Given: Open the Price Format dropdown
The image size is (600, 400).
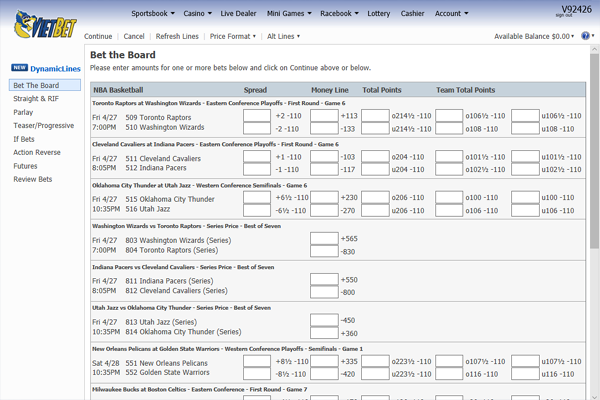Looking at the screenshot, I should [x=232, y=36].
